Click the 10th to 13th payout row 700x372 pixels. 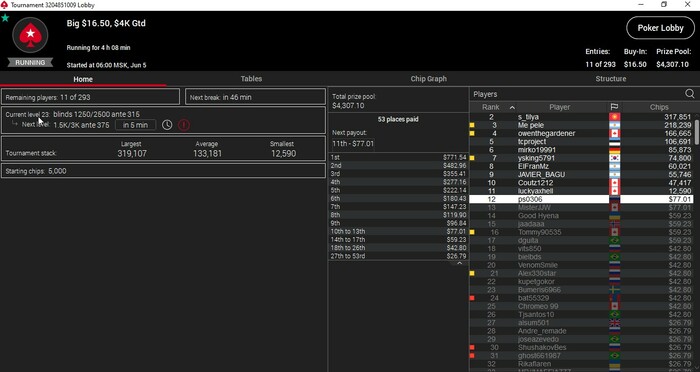click(x=398, y=231)
